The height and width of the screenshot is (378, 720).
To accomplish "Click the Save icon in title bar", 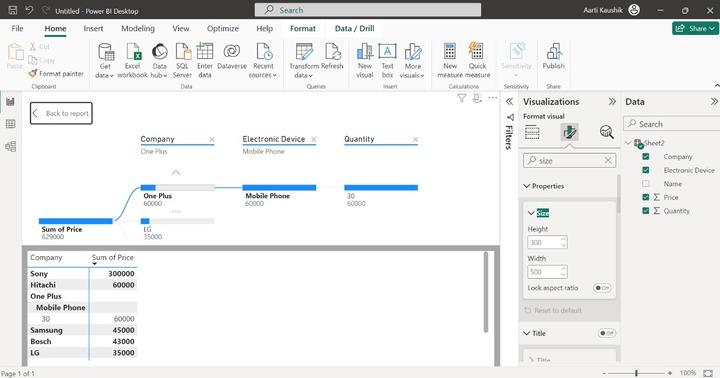I will coord(13,10).
